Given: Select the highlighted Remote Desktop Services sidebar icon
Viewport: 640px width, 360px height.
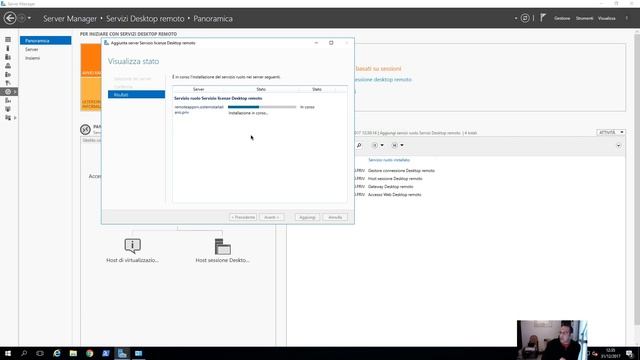Looking at the screenshot, I should click(8, 92).
